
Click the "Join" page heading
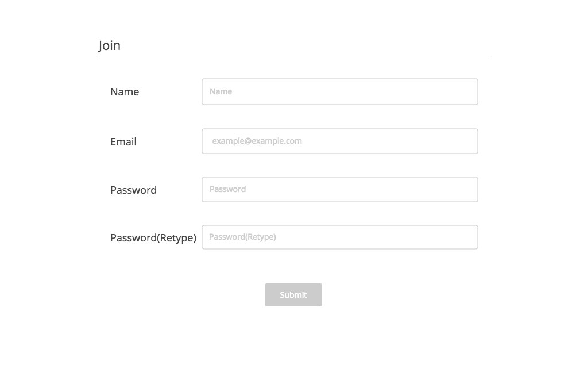click(x=109, y=45)
